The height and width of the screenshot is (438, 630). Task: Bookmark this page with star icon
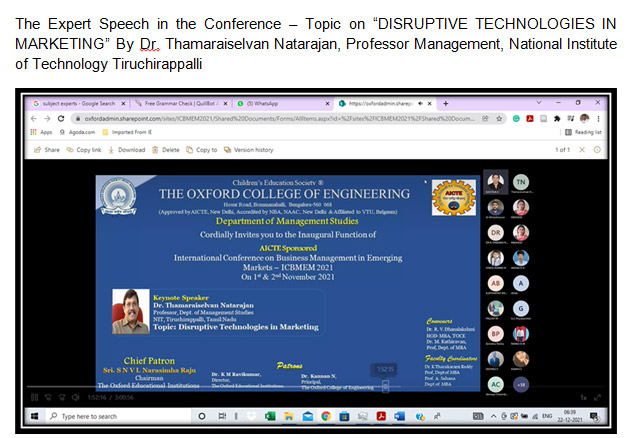(499, 119)
